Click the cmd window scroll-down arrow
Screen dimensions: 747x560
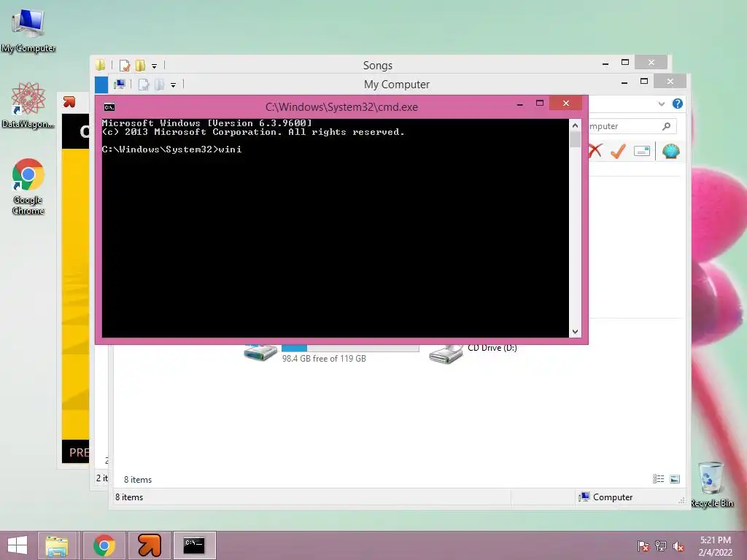[575, 332]
